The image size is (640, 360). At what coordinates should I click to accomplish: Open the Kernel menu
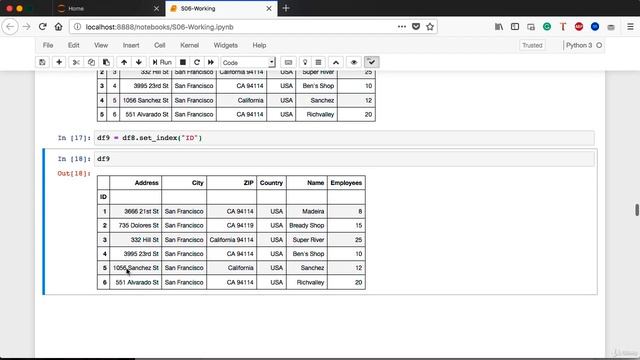(x=189, y=45)
